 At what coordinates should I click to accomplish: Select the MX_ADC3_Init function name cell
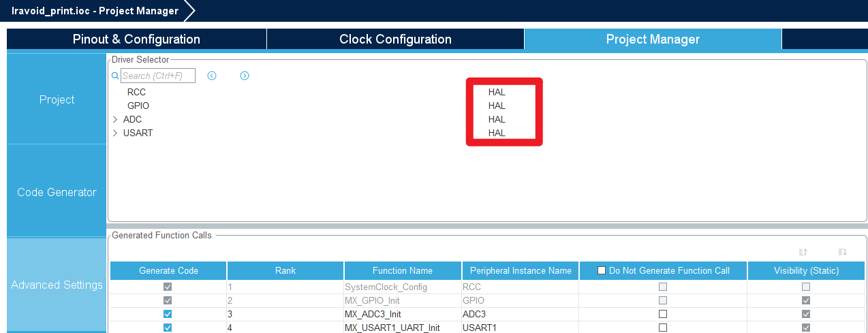click(x=403, y=314)
